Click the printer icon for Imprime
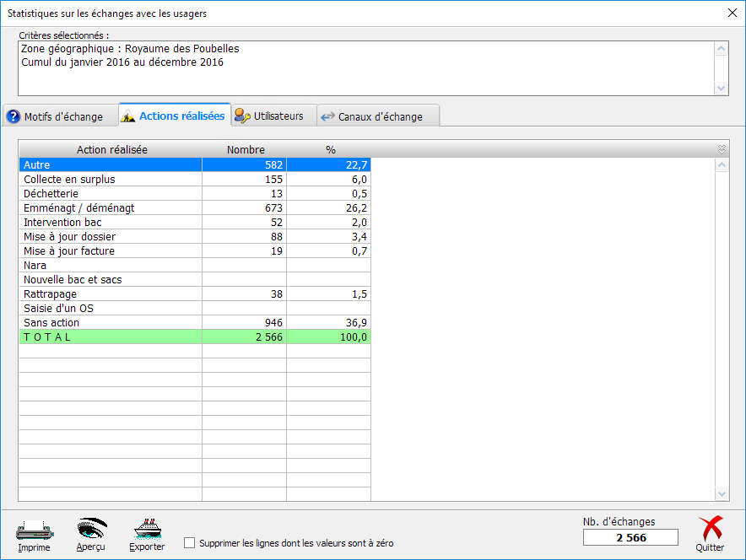This screenshot has height=560, width=746. 35,529
